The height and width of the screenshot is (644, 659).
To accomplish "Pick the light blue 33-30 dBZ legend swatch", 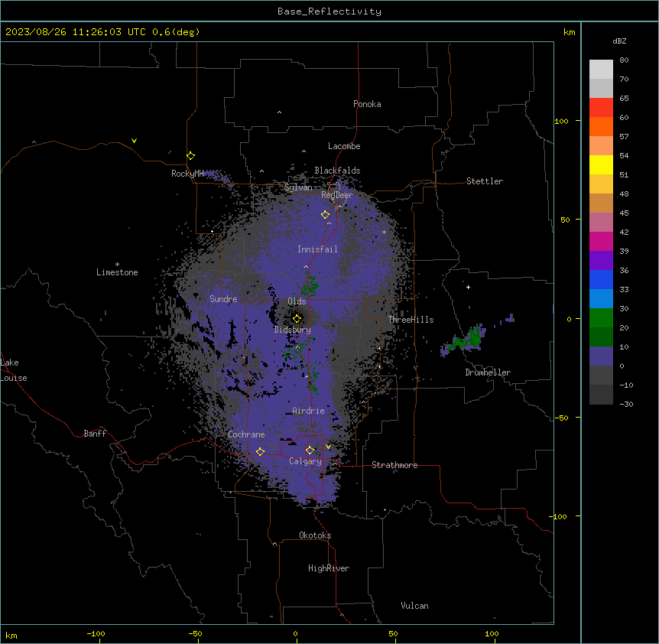I will coord(601,299).
